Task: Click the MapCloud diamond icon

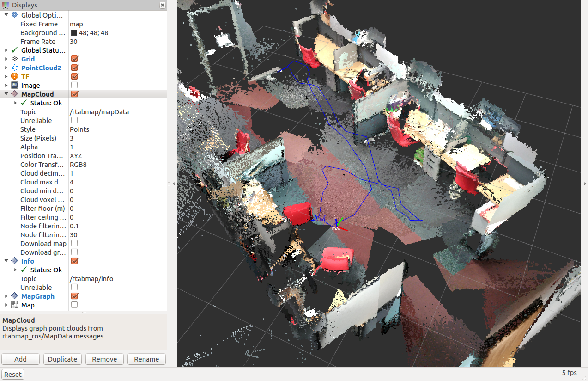Action: [x=14, y=94]
